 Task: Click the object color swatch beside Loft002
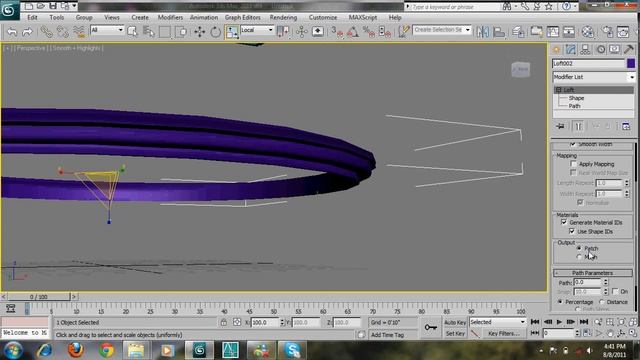click(x=631, y=63)
